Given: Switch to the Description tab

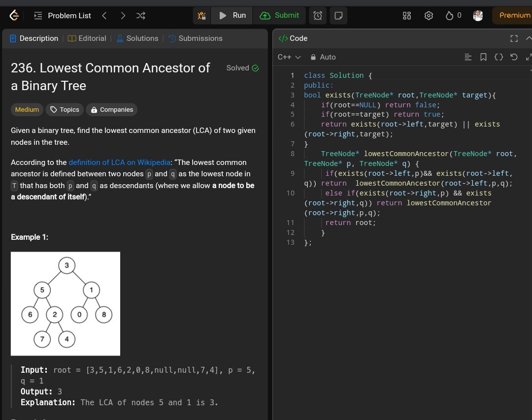Looking at the screenshot, I should point(34,38).
